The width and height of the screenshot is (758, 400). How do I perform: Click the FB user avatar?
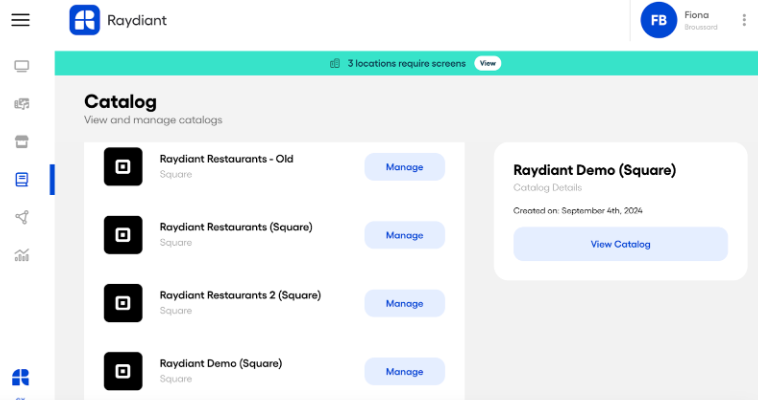(x=658, y=20)
